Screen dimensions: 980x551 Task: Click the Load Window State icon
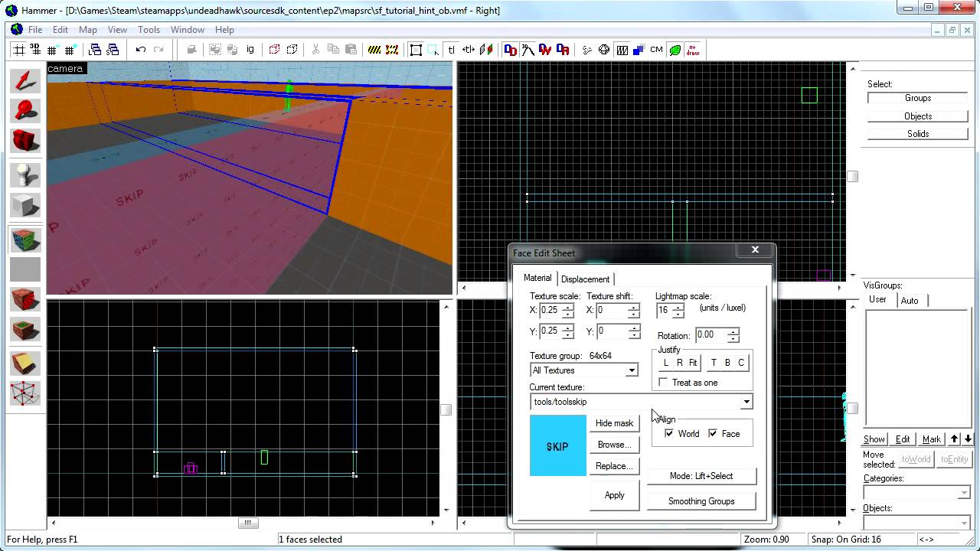point(95,50)
